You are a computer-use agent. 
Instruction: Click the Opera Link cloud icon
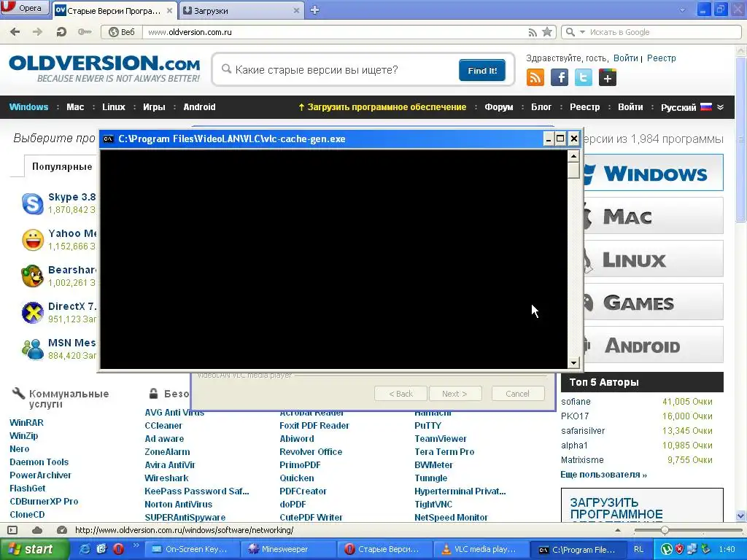click(37, 530)
